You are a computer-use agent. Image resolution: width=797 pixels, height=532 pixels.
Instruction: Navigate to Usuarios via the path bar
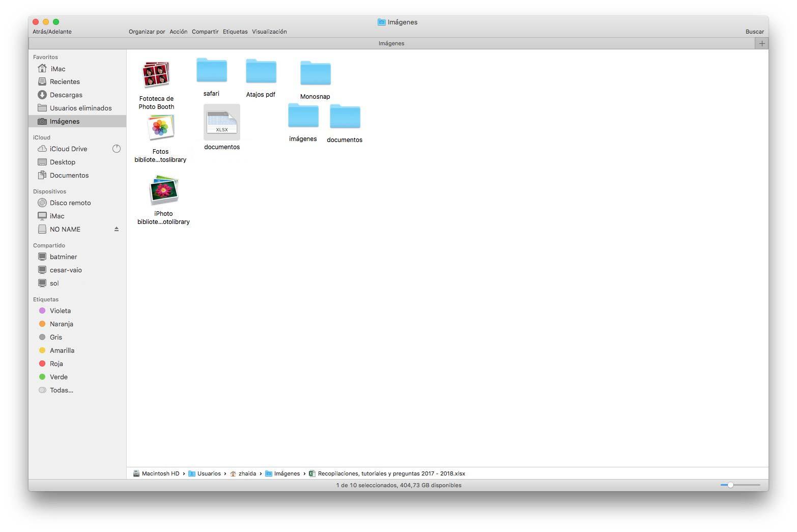pyautogui.click(x=208, y=473)
